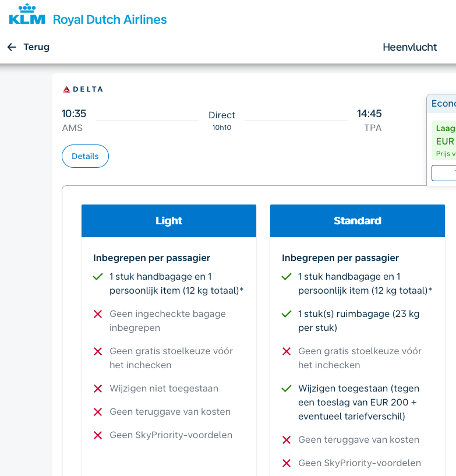Click the KLM crown logo
This screenshot has width=456, height=476.
[27, 15]
